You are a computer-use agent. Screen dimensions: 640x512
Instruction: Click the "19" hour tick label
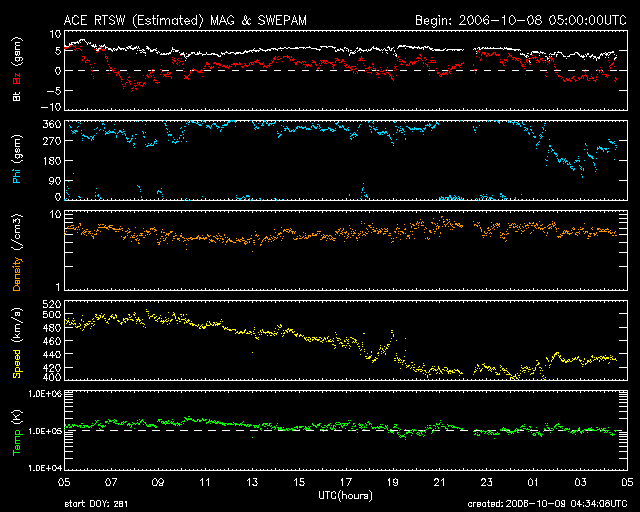[393, 483]
